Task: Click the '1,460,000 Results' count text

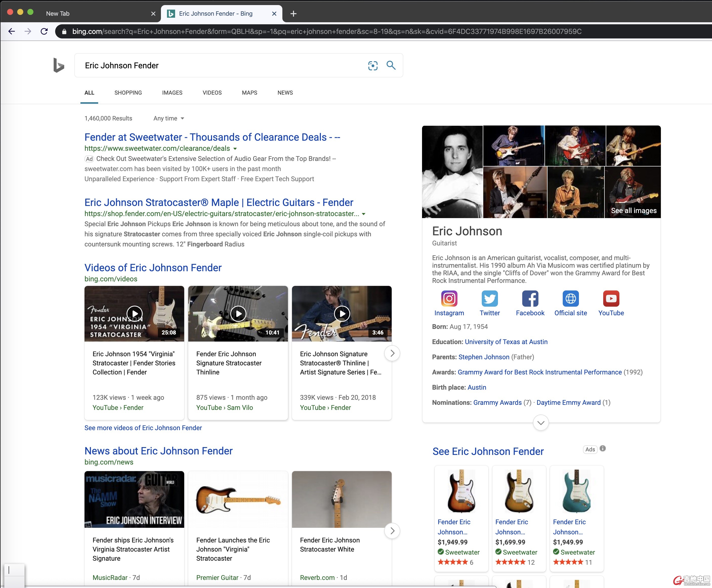Action: tap(108, 118)
